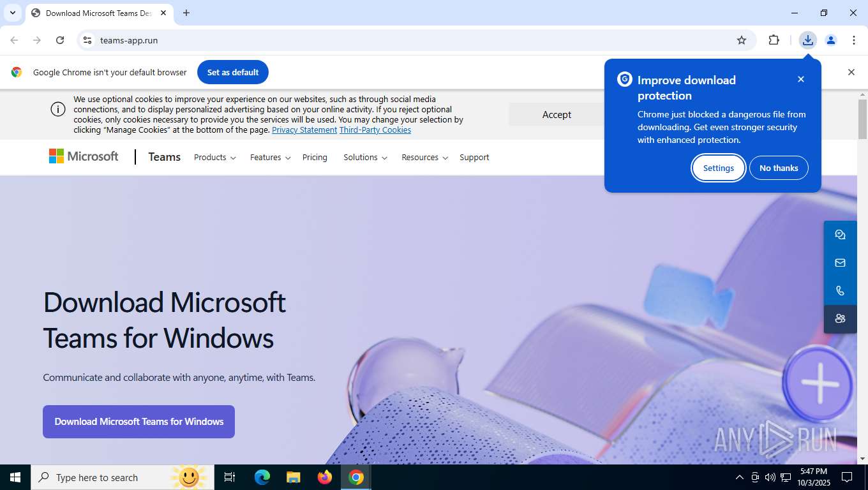Click the Chrome back arrow
Image resolution: width=868 pixels, height=490 pixels.
14,40
